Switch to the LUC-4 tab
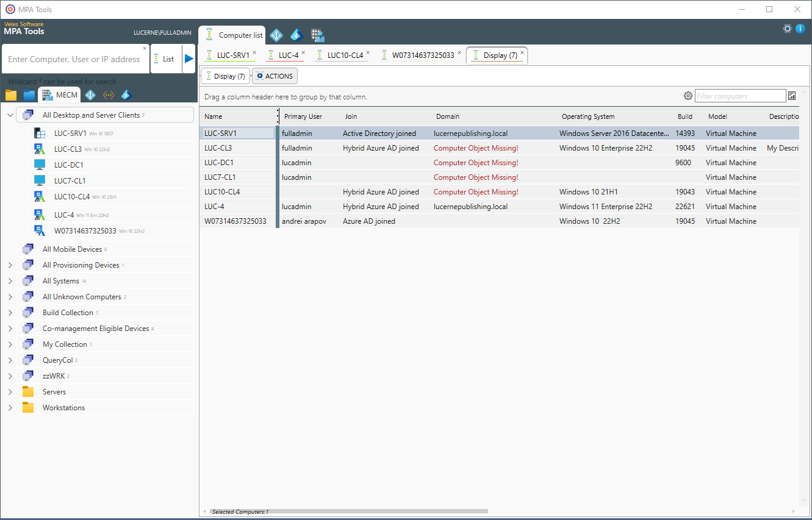Image resolution: width=812 pixels, height=520 pixels. click(x=286, y=55)
